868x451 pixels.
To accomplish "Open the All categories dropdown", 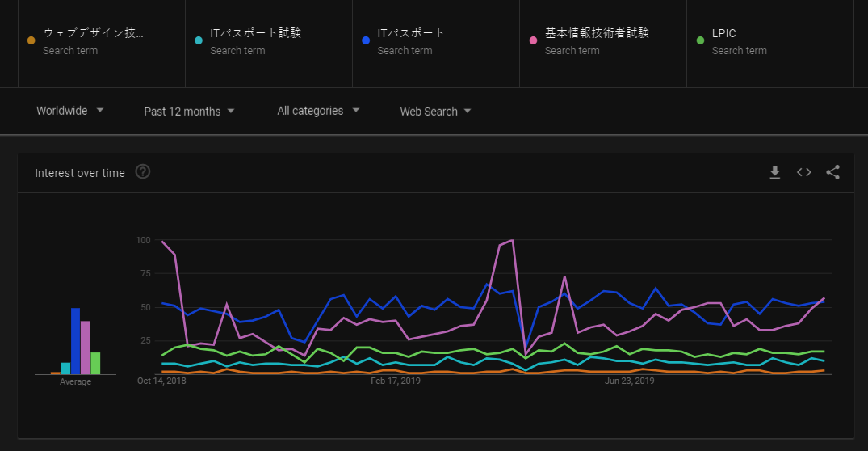I will point(318,111).
